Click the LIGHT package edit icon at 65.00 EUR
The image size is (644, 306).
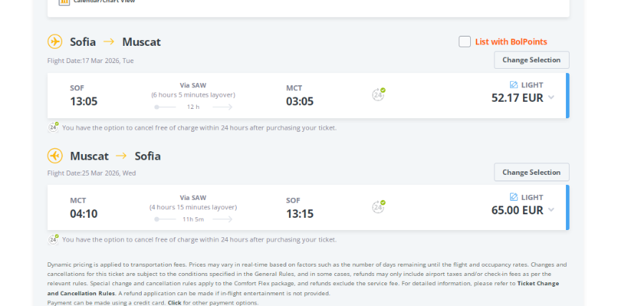pos(513,197)
